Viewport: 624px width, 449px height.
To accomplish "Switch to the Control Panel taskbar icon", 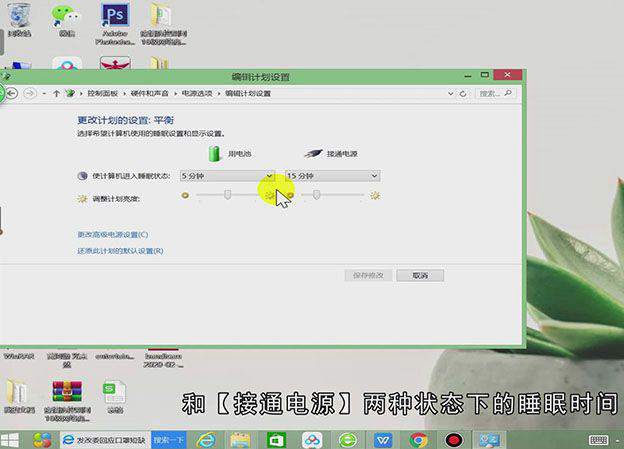I will point(489,440).
